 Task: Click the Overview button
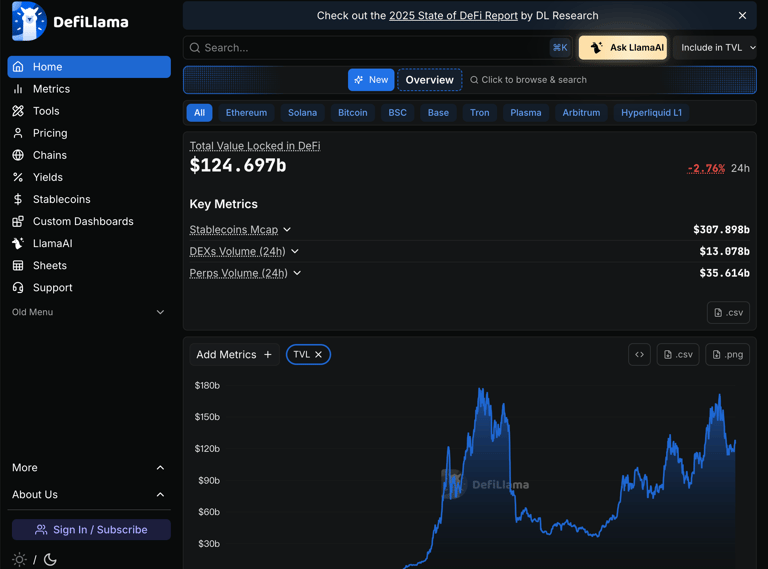(x=430, y=80)
